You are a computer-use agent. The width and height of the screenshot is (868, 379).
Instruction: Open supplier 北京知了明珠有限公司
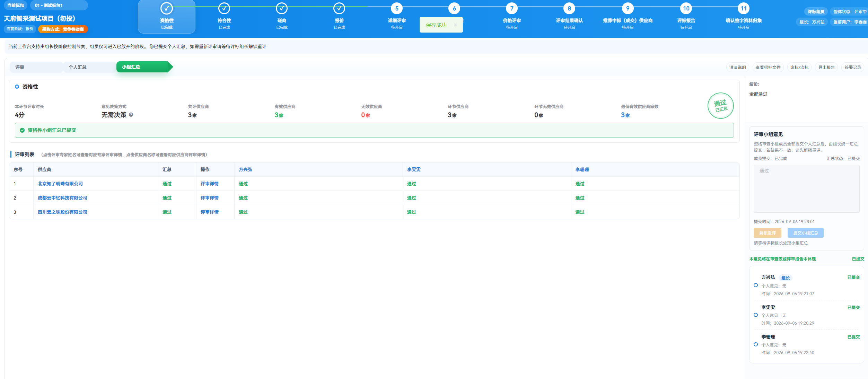click(x=60, y=184)
